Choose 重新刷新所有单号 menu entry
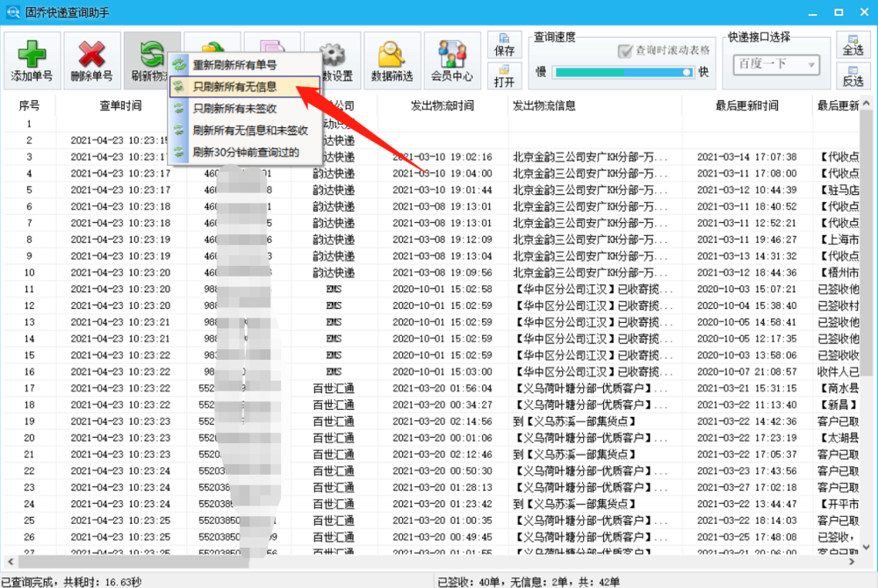The height and width of the screenshot is (588, 878). pos(244,65)
